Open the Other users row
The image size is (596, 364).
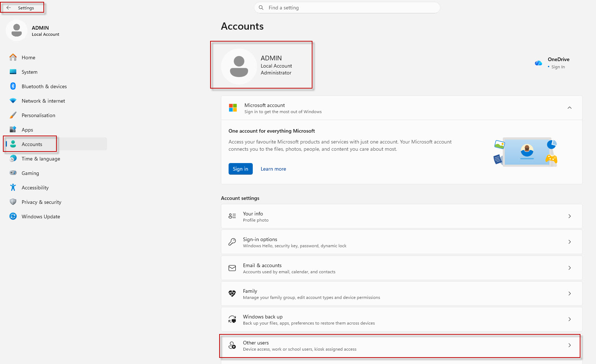401,345
